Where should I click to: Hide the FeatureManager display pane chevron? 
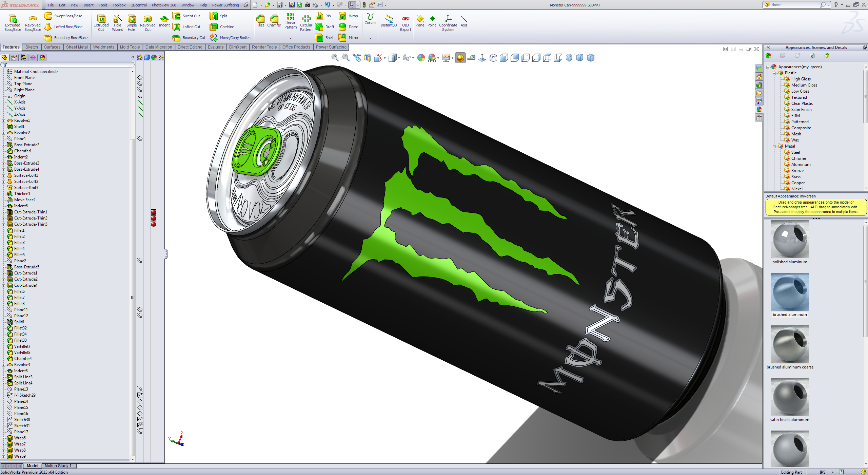pos(133,57)
